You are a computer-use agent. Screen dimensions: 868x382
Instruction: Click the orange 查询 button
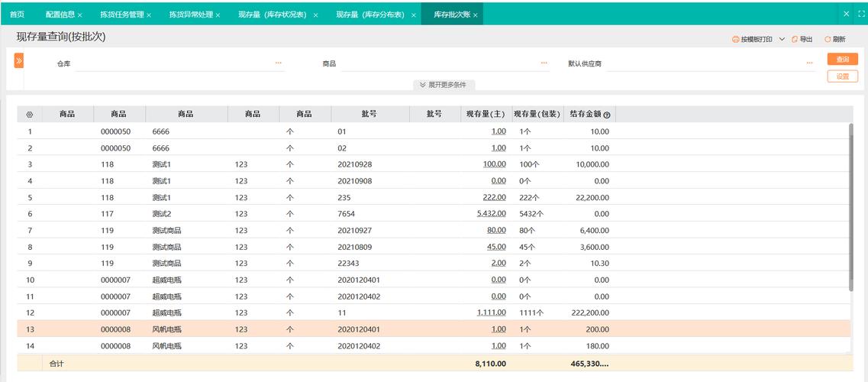pos(842,60)
